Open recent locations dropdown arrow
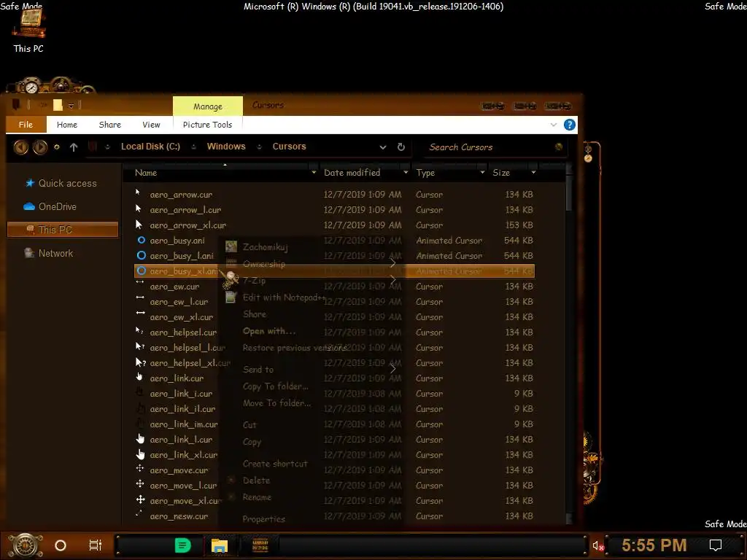Screen dimensions: 747x560 [57, 147]
